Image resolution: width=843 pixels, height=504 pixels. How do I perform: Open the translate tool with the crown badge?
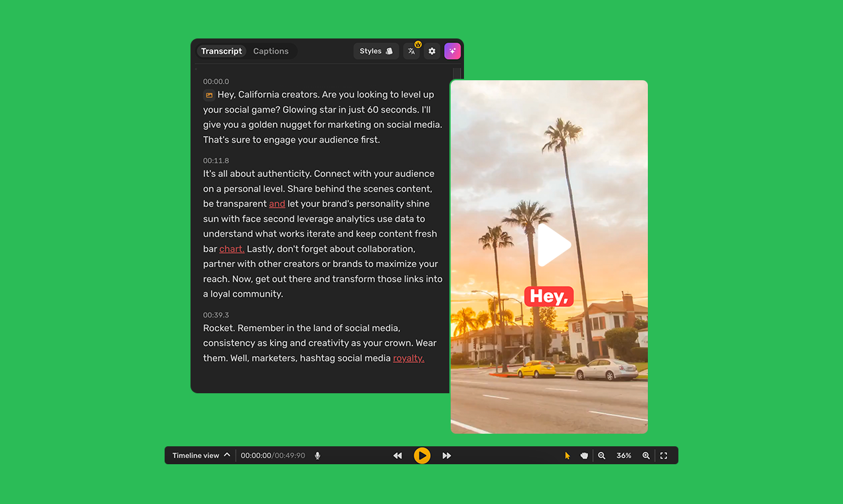click(411, 50)
